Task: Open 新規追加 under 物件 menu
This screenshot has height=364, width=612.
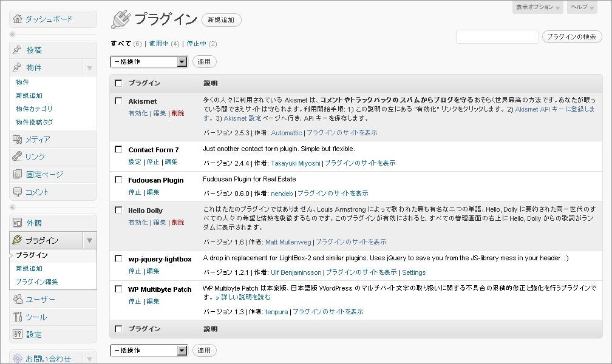Action: click(x=29, y=96)
